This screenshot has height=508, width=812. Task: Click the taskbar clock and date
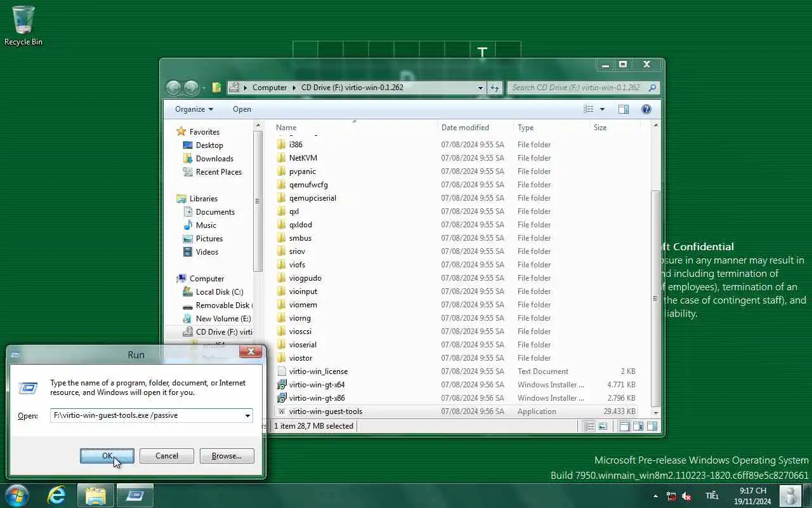(x=752, y=496)
